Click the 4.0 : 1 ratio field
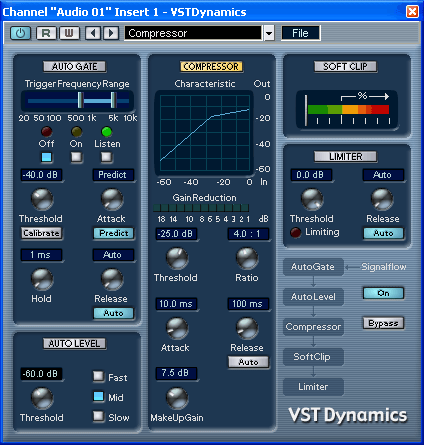424x445 pixels. pyautogui.click(x=248, y=234)
